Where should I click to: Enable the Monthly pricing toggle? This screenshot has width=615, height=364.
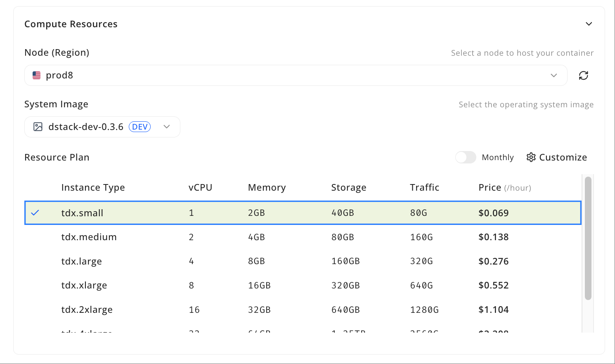click(x=466, y=157)
